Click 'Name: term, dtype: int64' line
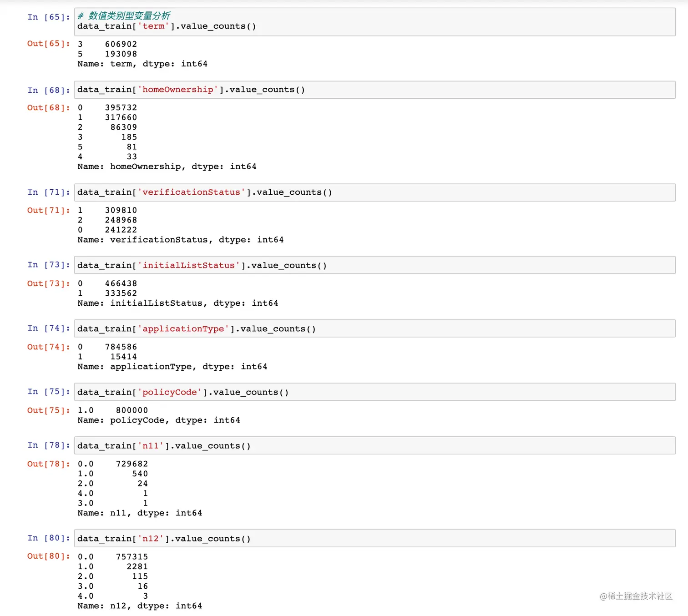 click(142, 64)
